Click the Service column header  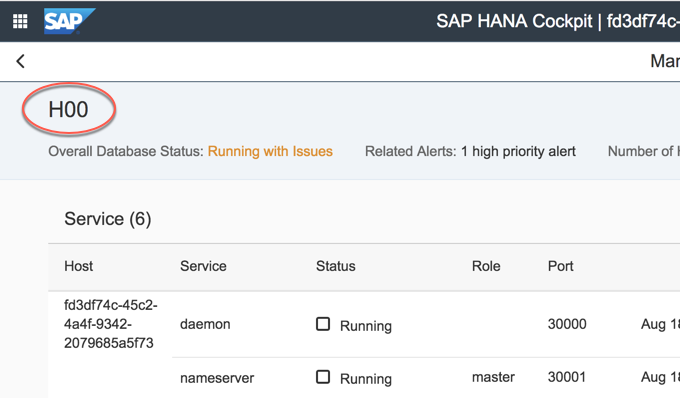[203, 266]
